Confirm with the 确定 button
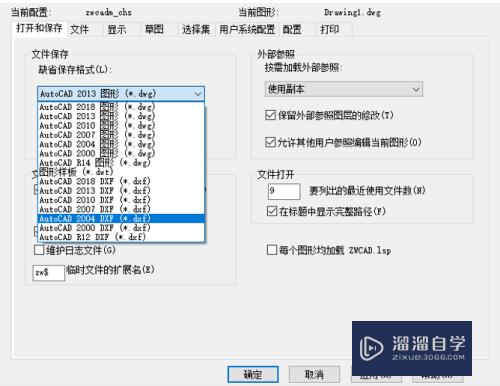 coord(253,375)
